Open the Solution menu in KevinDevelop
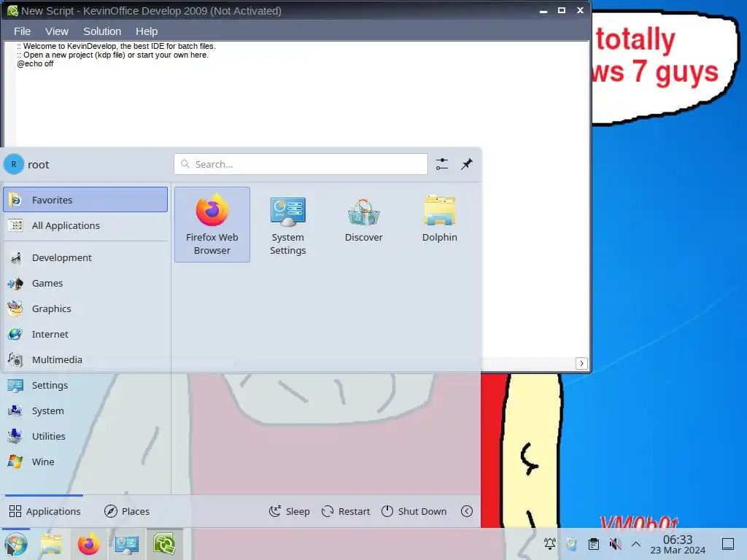 pos(102,31)
